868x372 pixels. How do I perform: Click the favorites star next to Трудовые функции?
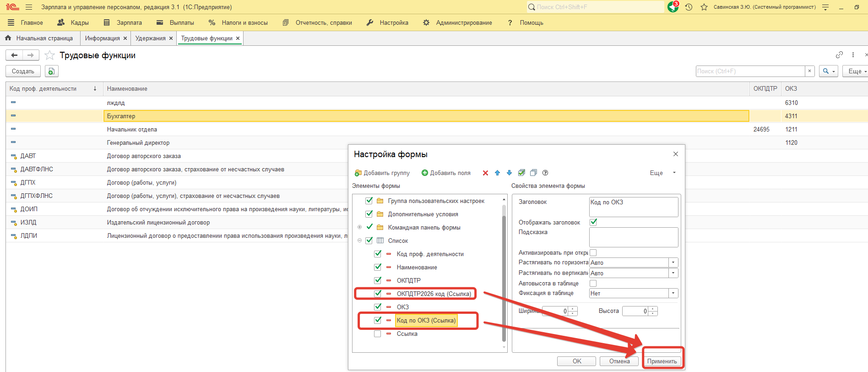pyautogui.click(x=50, y=55)
